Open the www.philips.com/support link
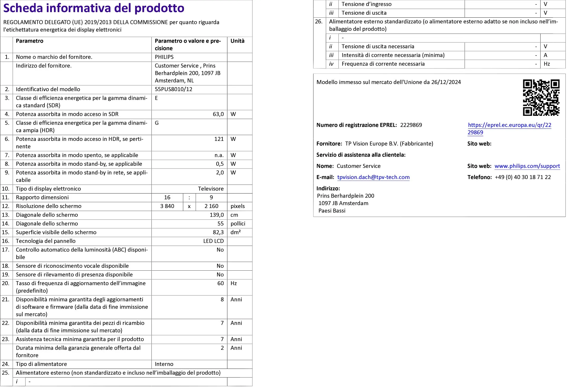Viewport: 568px width, 392px height. pos(527,166)
